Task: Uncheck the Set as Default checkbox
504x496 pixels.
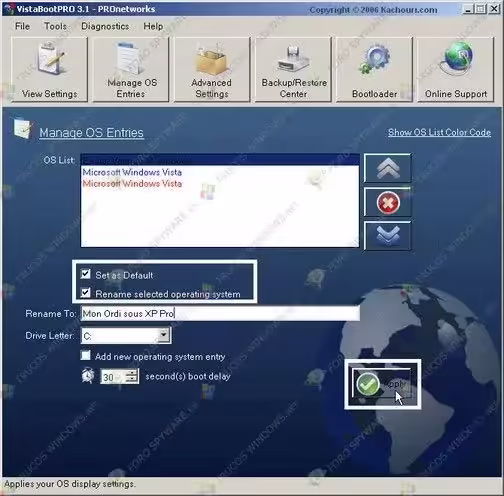Action: (86, 274)
